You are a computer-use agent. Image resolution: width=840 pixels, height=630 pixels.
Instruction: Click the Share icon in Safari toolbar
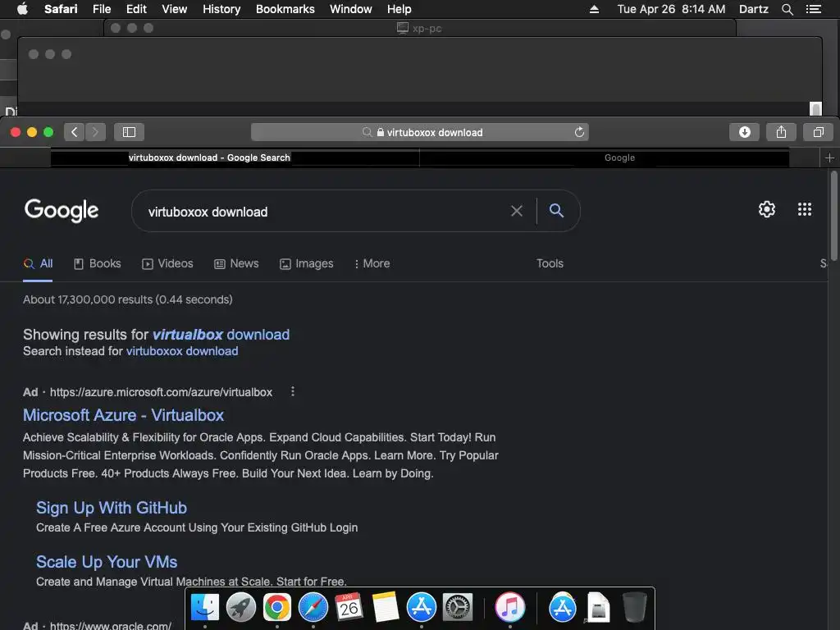pyautogui.click(x=781, y=132)
